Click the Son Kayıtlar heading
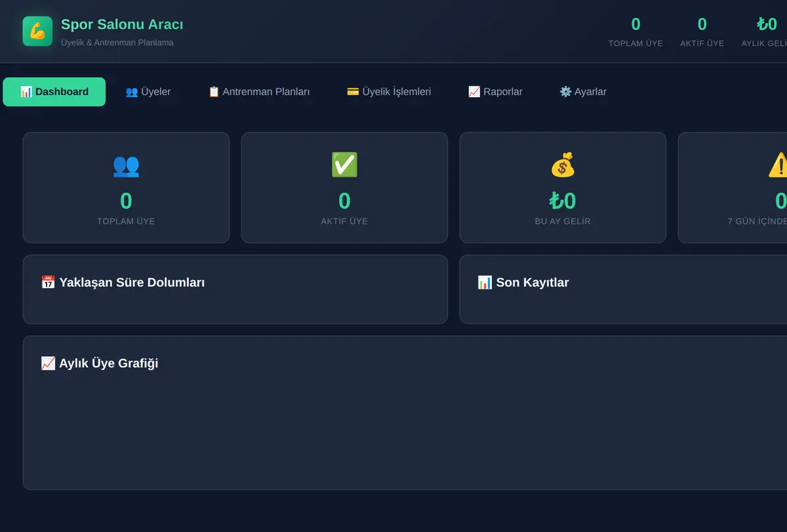The width and height of the screenshot is (787, 532). [533, 283]
